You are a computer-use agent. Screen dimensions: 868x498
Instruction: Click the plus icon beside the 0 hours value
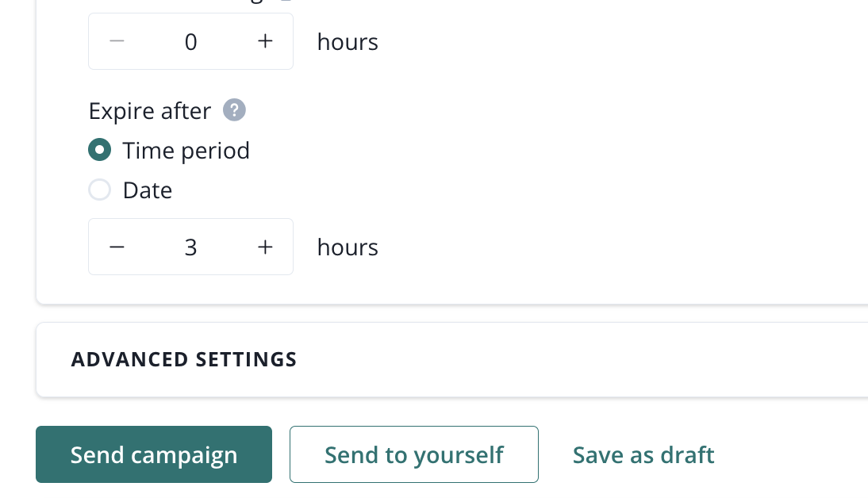[265, 41]
